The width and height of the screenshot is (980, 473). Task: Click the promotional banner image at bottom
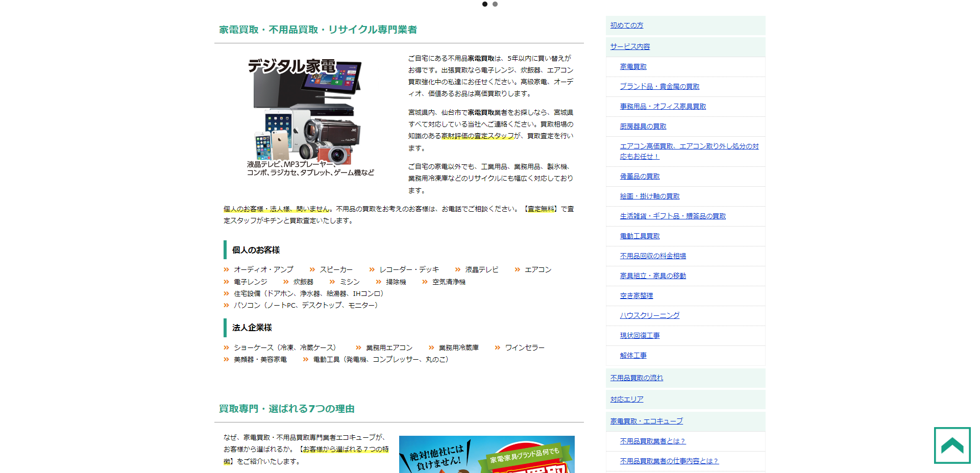486,454
